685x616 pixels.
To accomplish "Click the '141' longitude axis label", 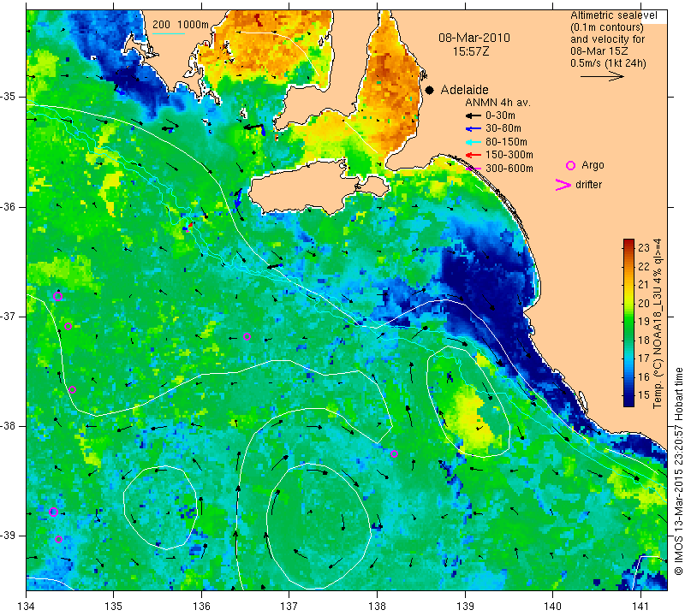I will (640, 606).
